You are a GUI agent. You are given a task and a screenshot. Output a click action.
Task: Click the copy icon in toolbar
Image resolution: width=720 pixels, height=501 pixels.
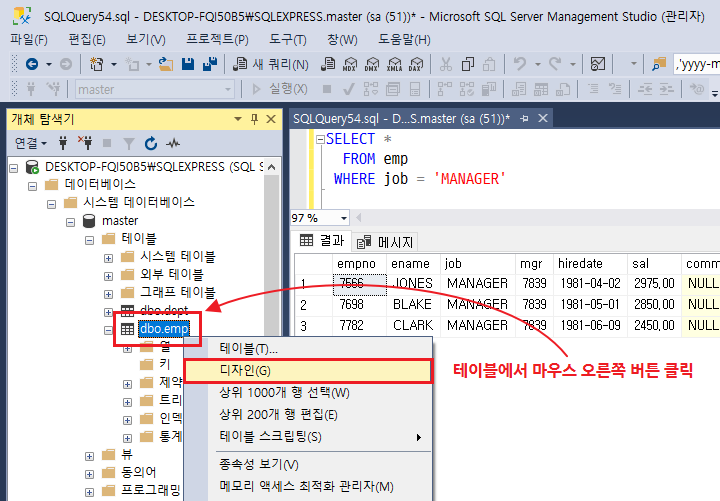tap(467, 64)
